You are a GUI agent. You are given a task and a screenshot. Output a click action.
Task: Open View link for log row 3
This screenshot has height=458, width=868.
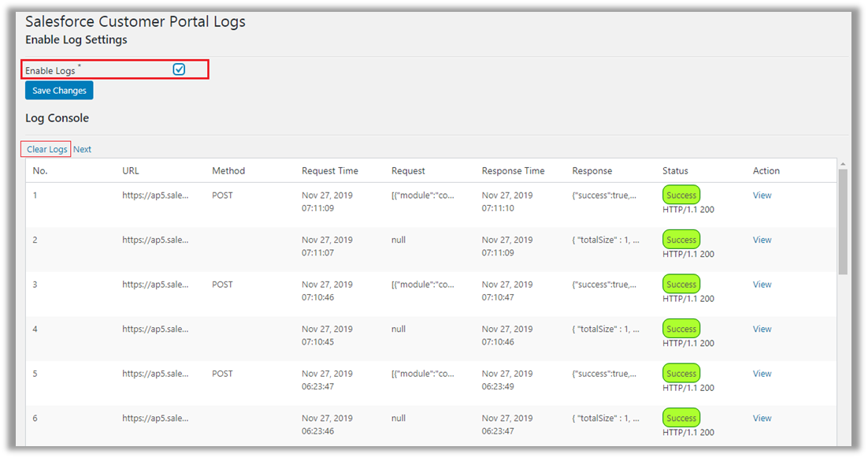pyautogui.click(x=762, y=285)
